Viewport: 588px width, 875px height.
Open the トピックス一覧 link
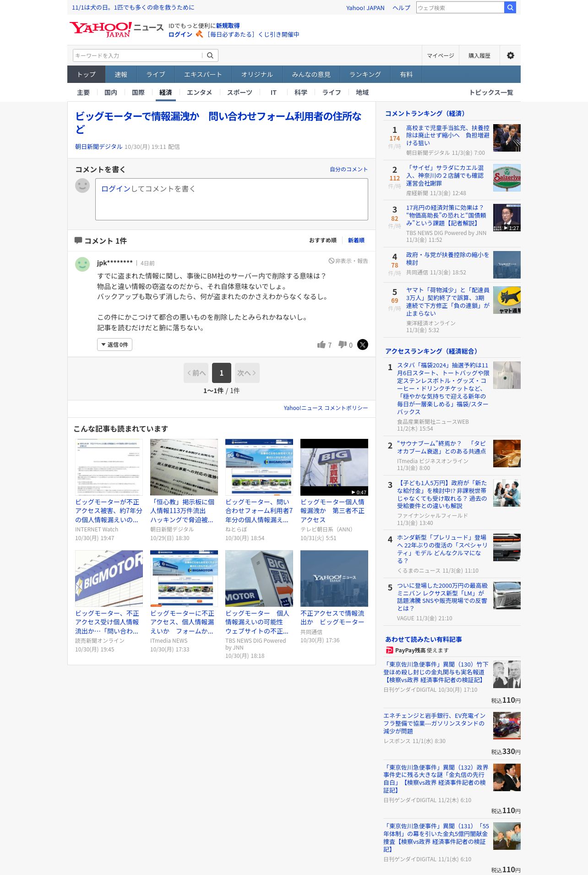(491, 93)
